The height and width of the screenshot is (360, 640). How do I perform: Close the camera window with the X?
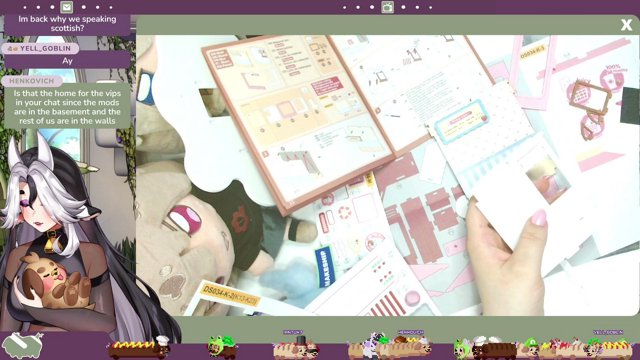point(626,25)
